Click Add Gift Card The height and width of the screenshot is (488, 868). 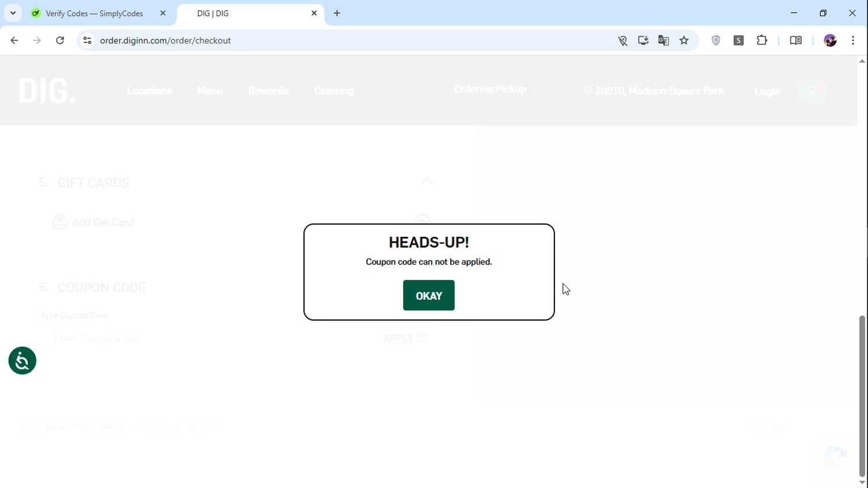tap(94, 222)
